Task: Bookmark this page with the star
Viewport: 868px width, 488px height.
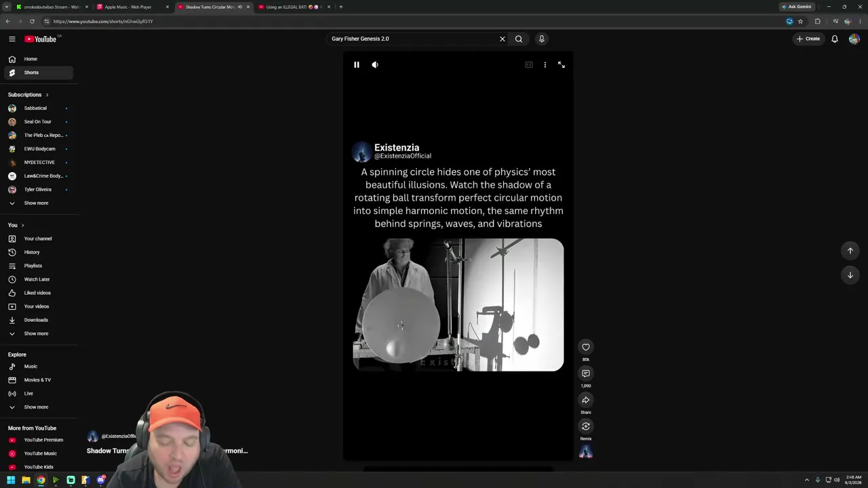Action: [x=800, y=21]
